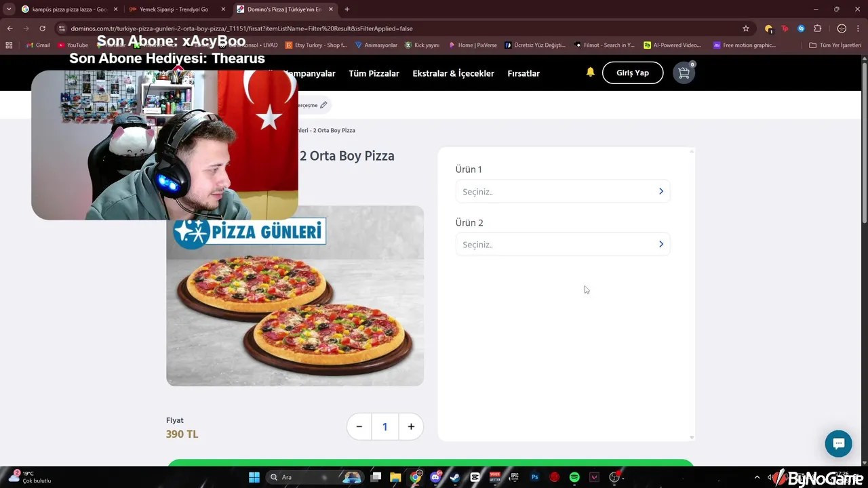
Task: Open the Kampanyalar menu
Action: click(x=310, y=73)
